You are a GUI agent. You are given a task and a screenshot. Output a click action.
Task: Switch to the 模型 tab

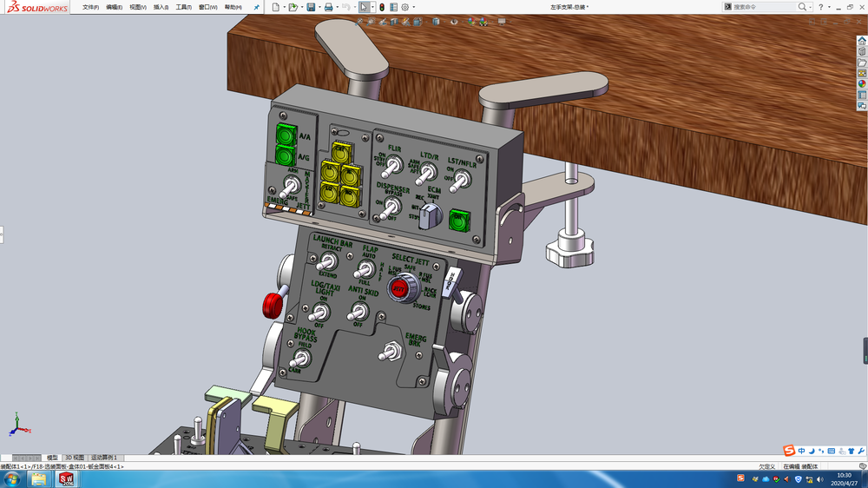52,458
